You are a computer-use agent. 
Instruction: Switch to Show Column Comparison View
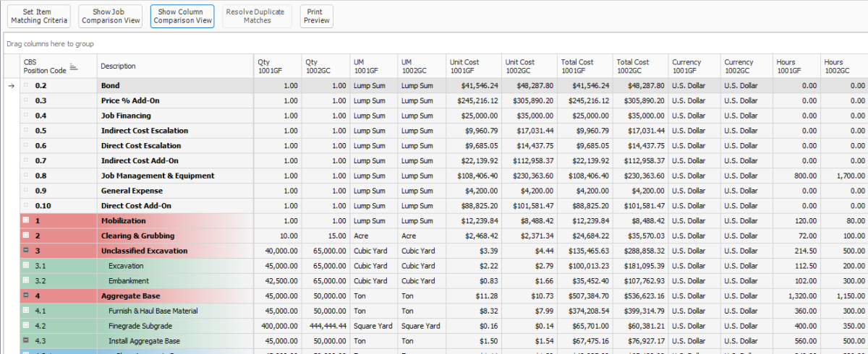tap(182, 17)
